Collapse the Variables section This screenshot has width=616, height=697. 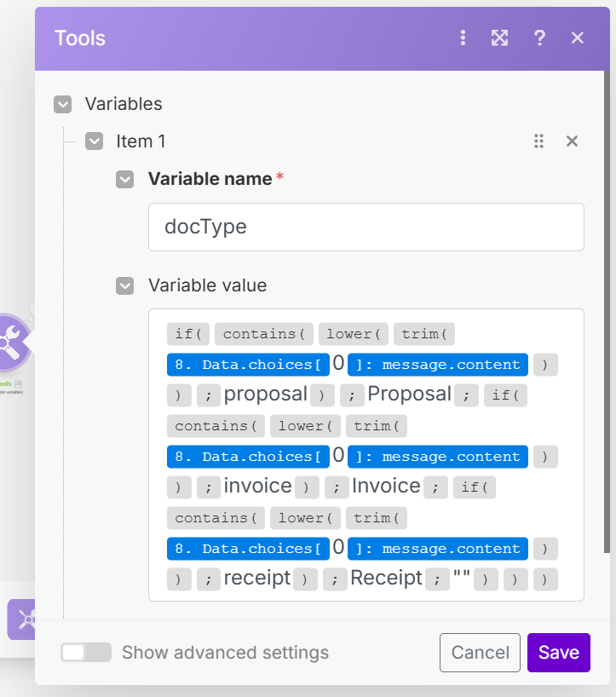pyautogui.click(x=62, y=104)
